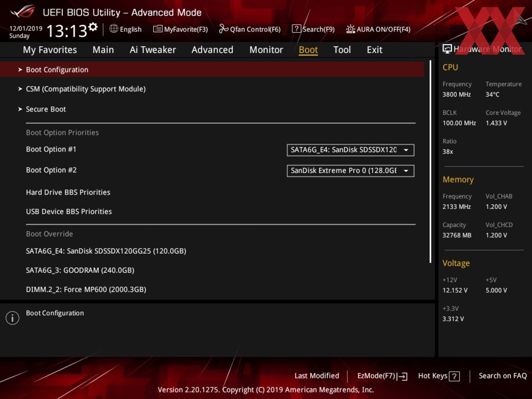532x399 pixels.
Task: Click memory capacity value 32768 MB
Action: [x=457, y=235]
